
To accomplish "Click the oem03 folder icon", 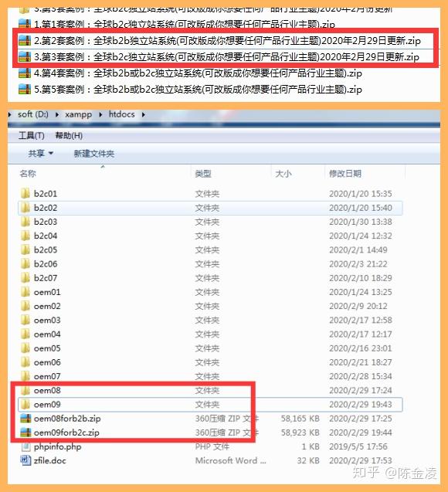I will (x=25, y=320).
